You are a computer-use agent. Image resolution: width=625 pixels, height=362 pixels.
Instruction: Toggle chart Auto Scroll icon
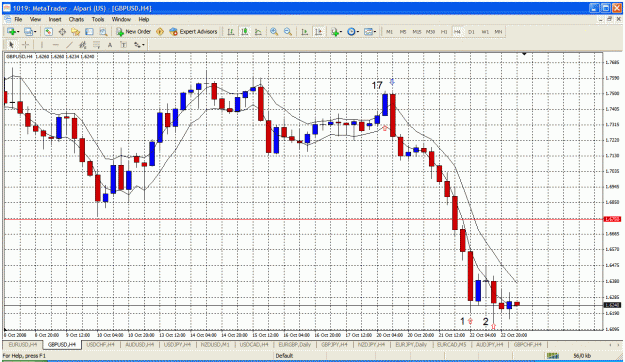coord(305,31)
